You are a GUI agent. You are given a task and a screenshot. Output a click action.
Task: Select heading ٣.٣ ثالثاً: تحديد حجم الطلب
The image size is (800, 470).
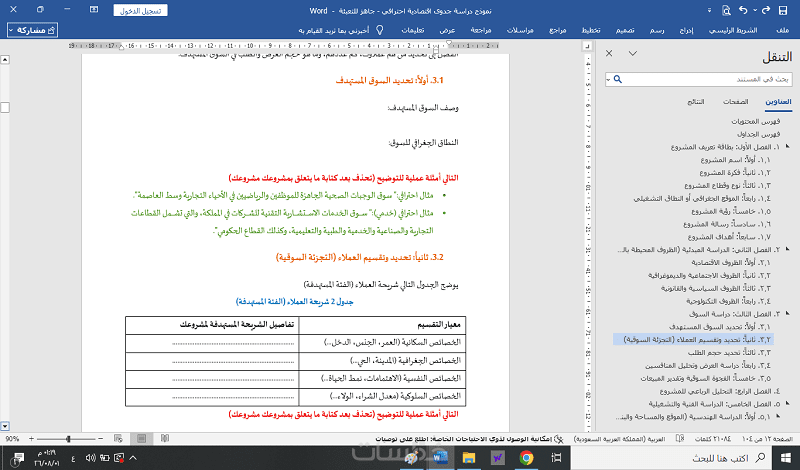728,353
